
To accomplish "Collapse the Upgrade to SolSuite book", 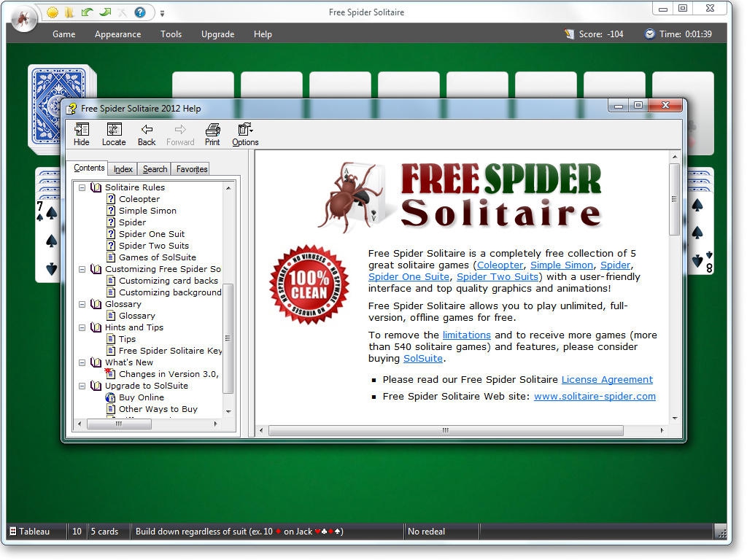I will tap(82, 386).
